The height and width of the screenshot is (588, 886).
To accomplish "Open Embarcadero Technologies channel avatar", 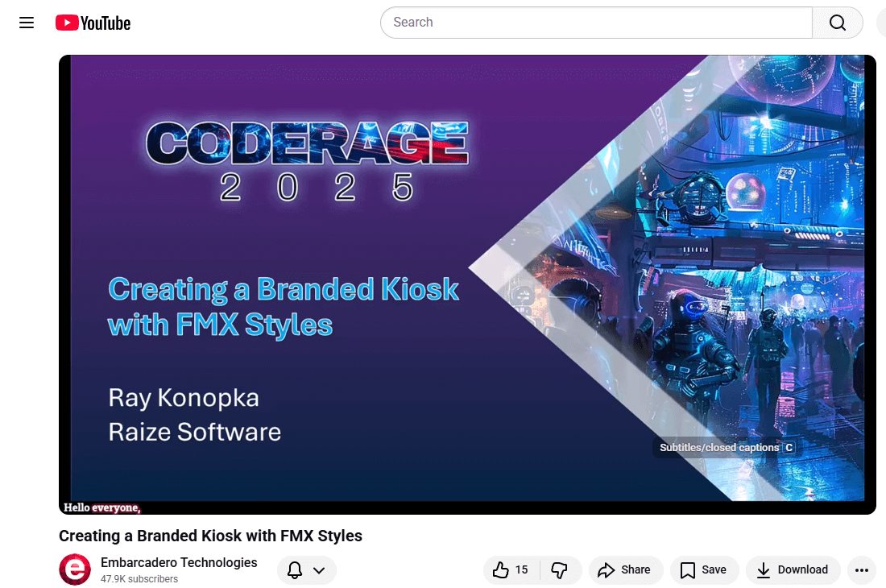I will (x=75, y=569).
